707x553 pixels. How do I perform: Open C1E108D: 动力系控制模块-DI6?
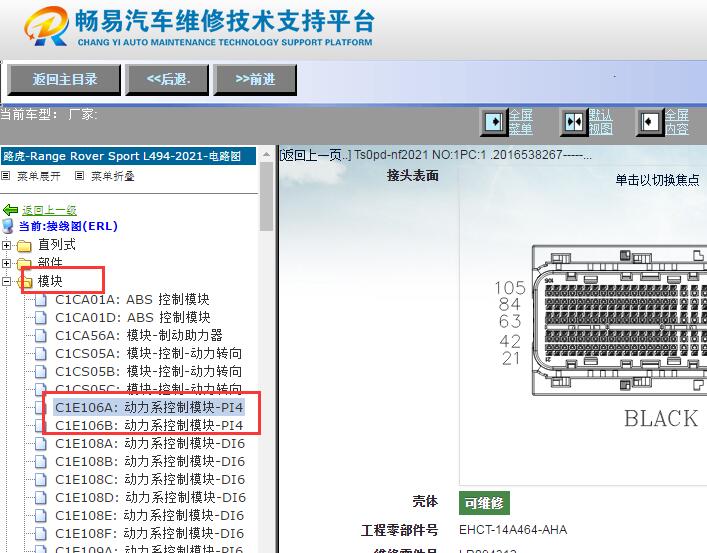[150, 498]
